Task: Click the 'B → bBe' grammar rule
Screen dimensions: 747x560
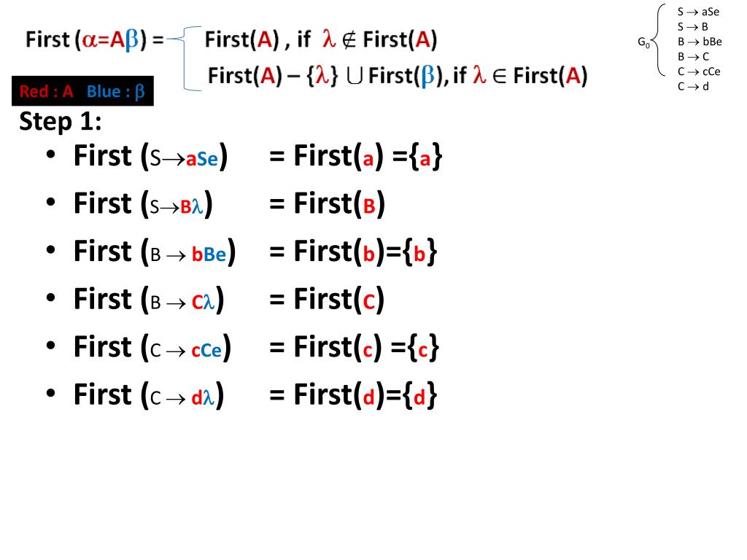Action: tap(700, 42)
